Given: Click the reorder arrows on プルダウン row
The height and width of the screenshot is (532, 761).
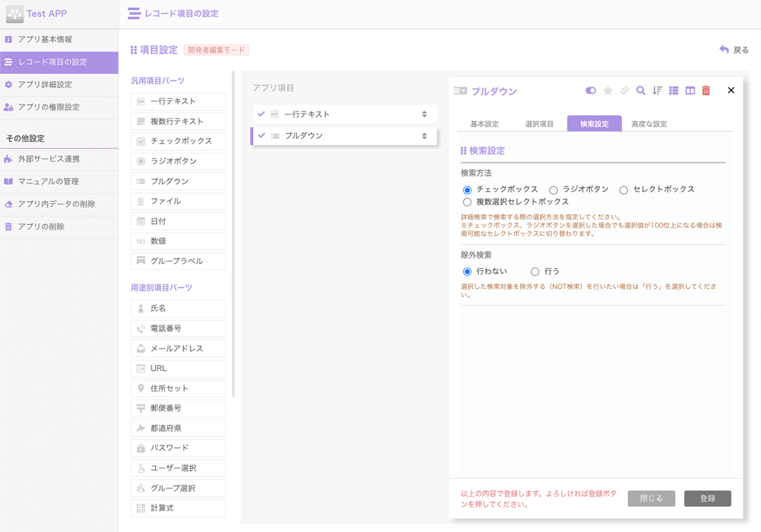Looking at the screenshot, I should point(424,136).
